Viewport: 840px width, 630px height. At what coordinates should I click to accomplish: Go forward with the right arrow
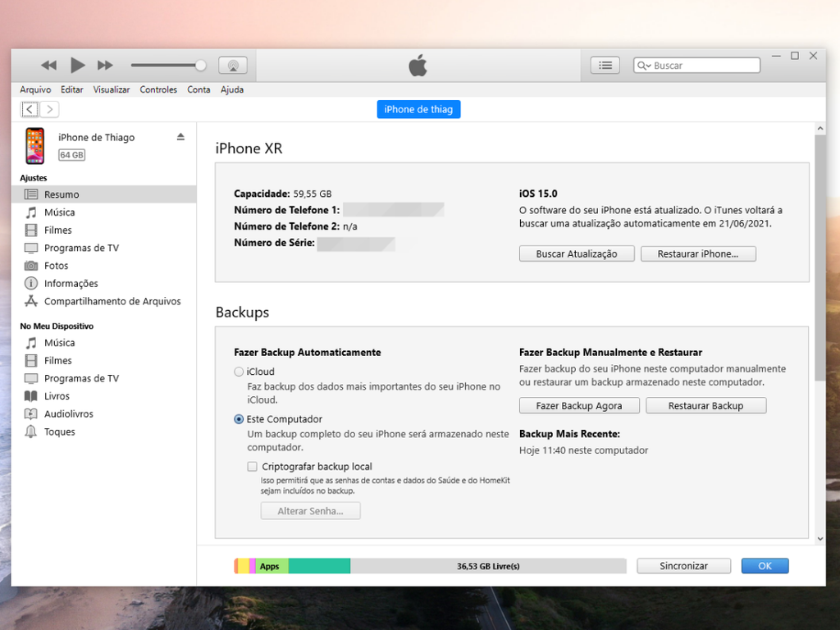click(x=49, y=109)
